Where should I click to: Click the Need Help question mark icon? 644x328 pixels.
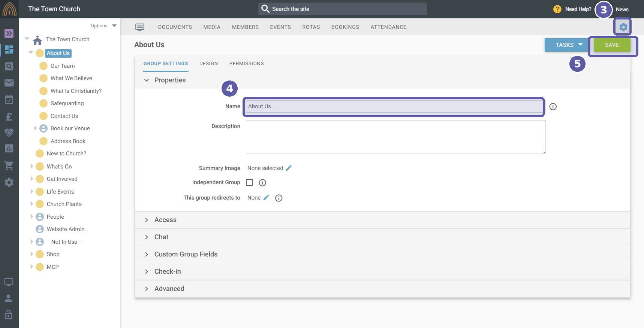tap(557, 9)
